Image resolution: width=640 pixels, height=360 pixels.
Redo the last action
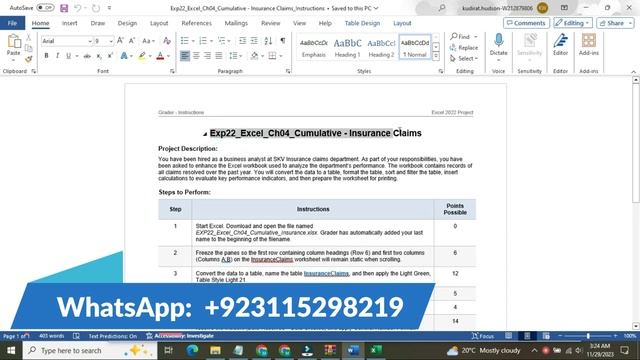[96, 8]
